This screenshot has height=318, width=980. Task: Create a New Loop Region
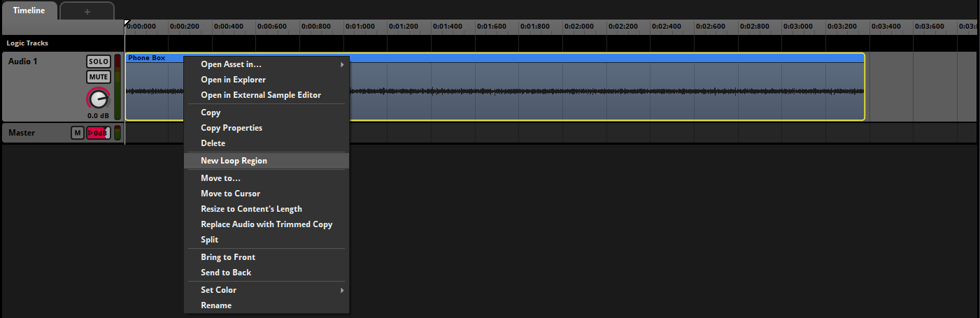point(266,161)
